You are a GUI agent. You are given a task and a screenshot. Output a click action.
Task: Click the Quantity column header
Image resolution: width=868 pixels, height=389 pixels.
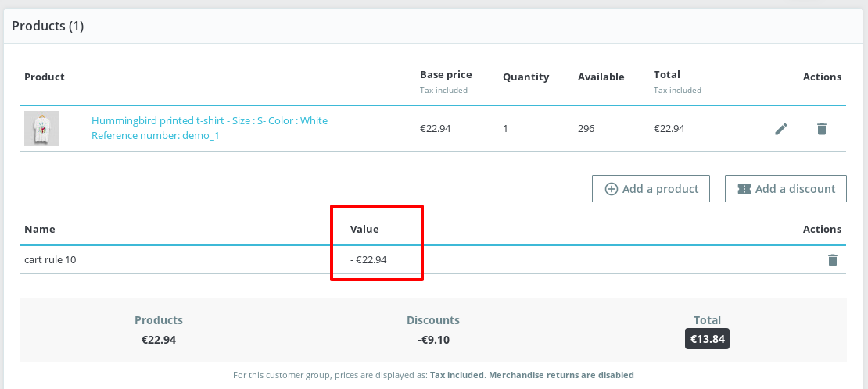pyautogui.click(x=525, y=77)
